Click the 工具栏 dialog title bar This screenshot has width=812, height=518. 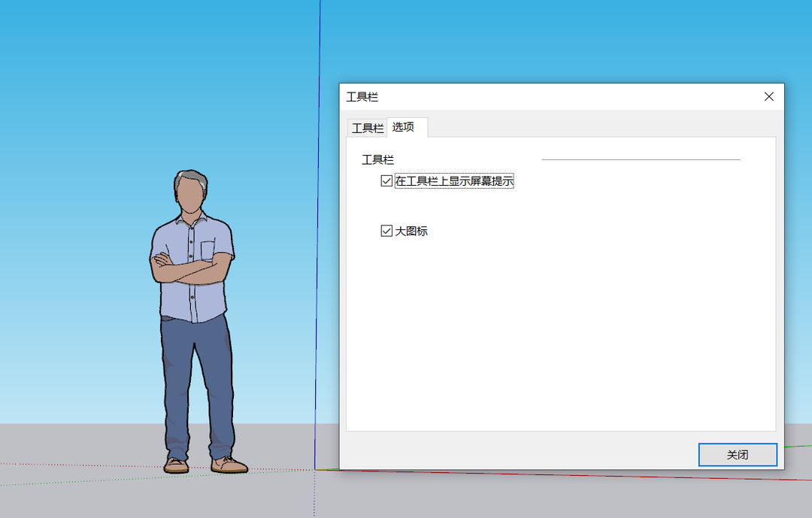click(526, 96)
